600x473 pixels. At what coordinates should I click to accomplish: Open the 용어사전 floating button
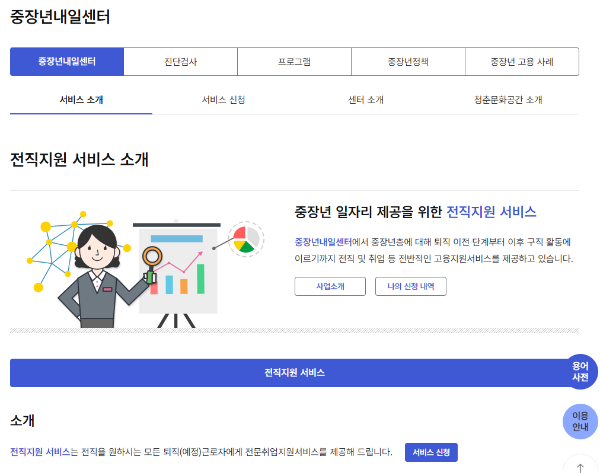(x=580, y=372)
